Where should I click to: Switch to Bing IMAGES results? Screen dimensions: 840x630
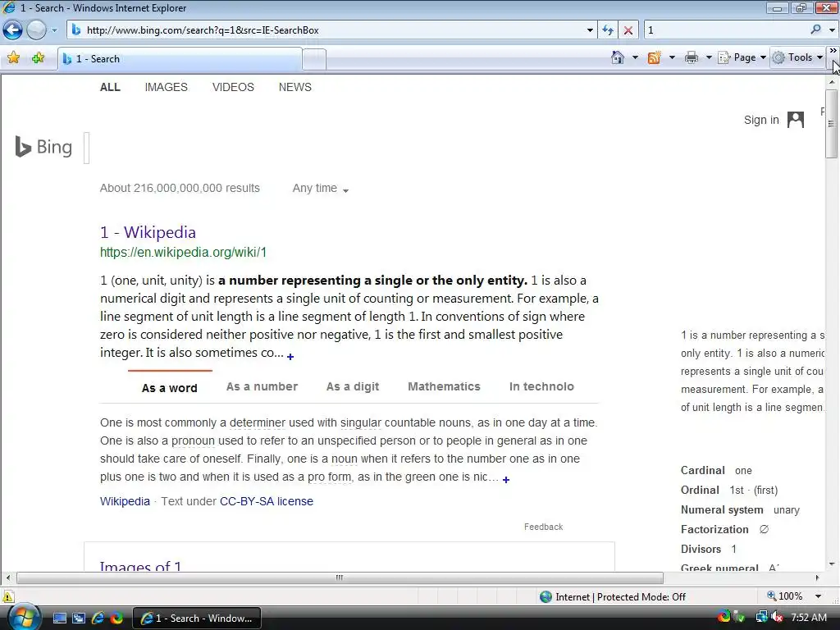(166, 87)
